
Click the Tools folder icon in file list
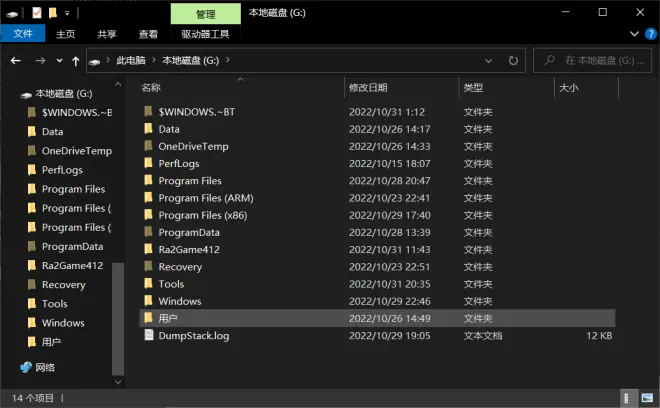148,283
